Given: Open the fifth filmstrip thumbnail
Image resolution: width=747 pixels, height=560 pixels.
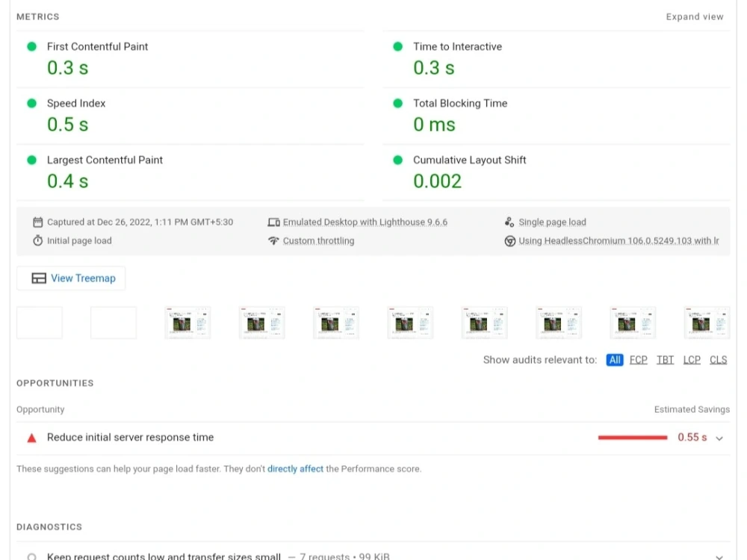Looking at the screenshot, I should 336,323.
